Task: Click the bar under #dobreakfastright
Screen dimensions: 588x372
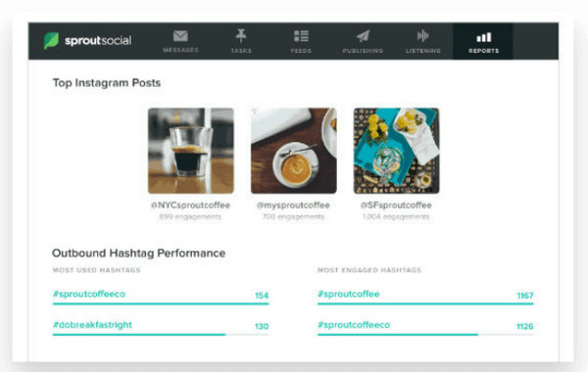Action: pos(161,335)
